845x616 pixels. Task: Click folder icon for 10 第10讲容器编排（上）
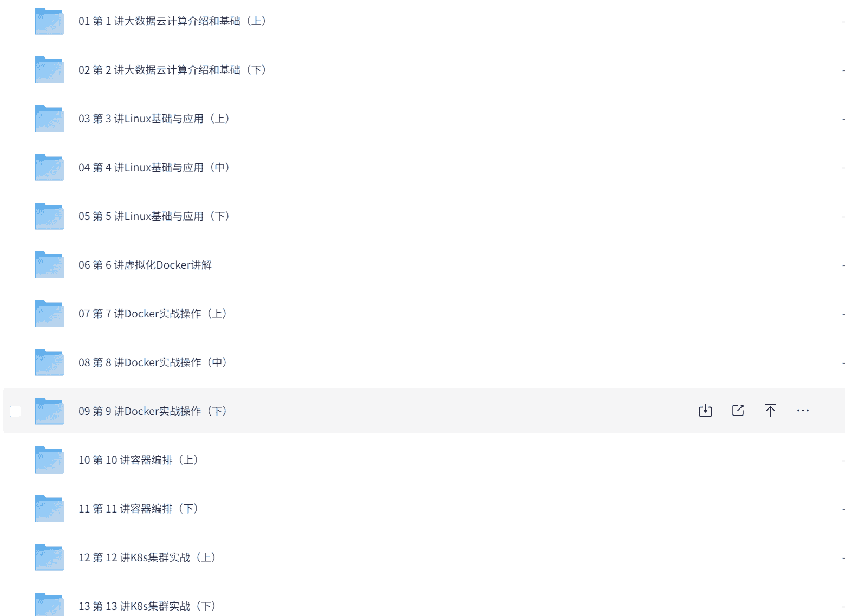[x=49, y=460]
